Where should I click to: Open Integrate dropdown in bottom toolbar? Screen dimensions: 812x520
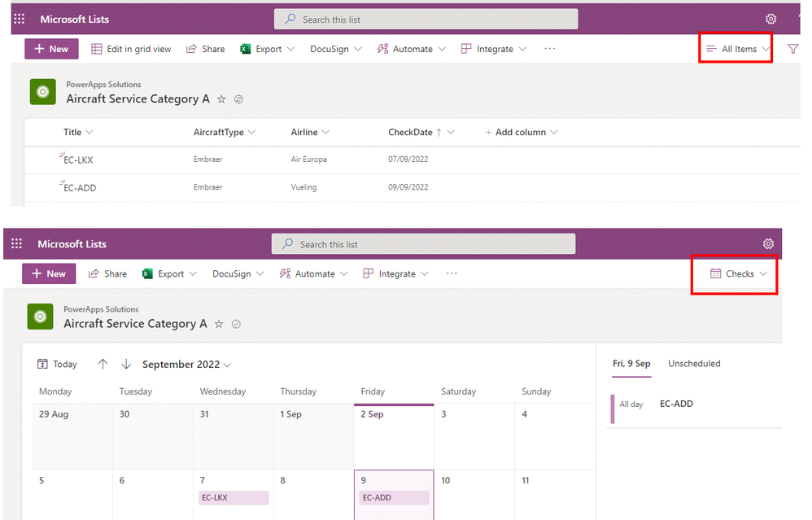point(396,273)
